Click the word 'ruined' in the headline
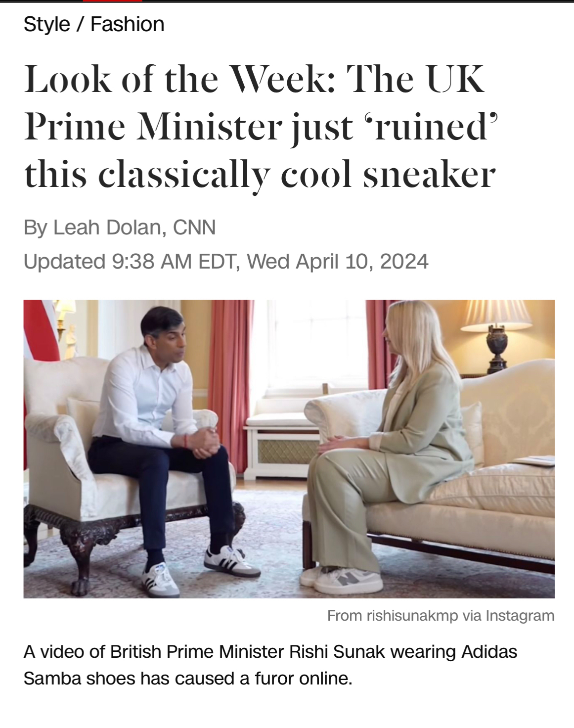Viewport: 574px width, 728px height. [x=436, y=127]
